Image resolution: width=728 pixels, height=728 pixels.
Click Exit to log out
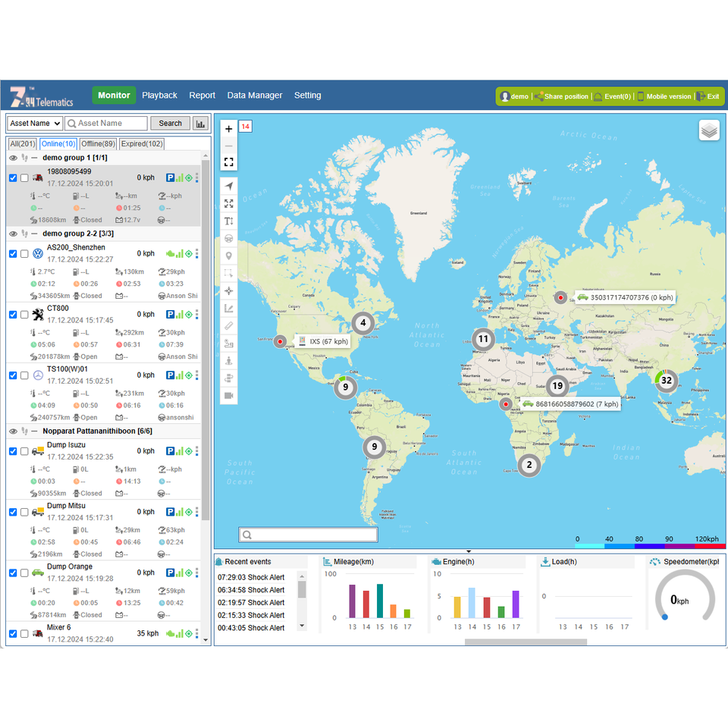tap(708, 96)
